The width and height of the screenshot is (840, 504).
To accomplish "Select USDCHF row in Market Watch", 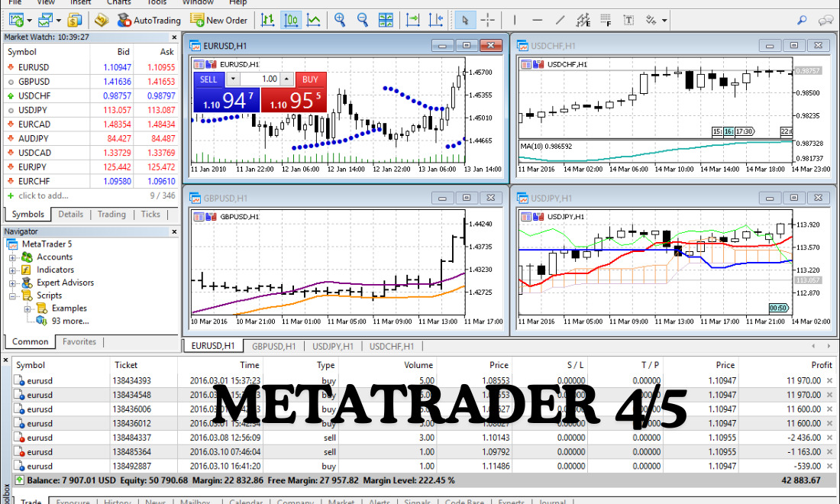I will coord(91,96).
